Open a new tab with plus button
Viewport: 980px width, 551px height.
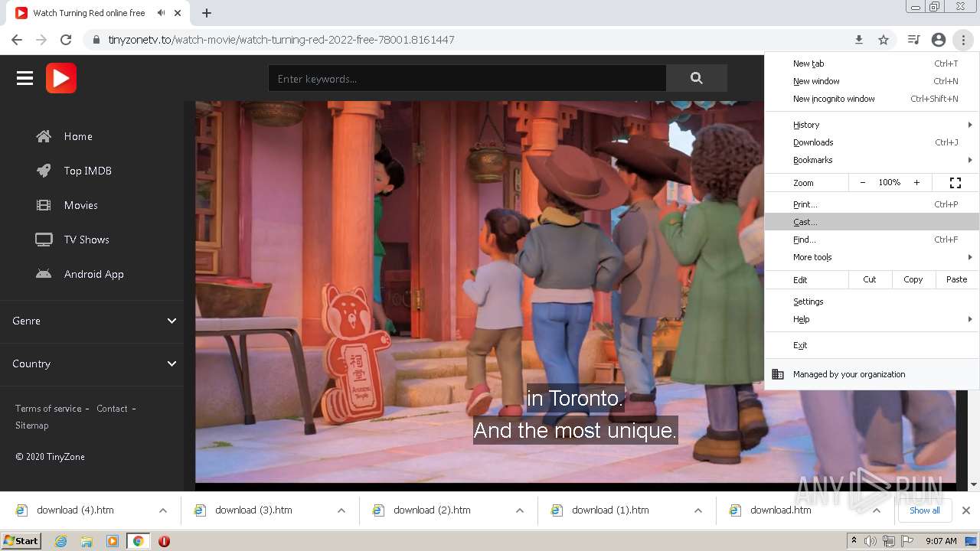207,13
